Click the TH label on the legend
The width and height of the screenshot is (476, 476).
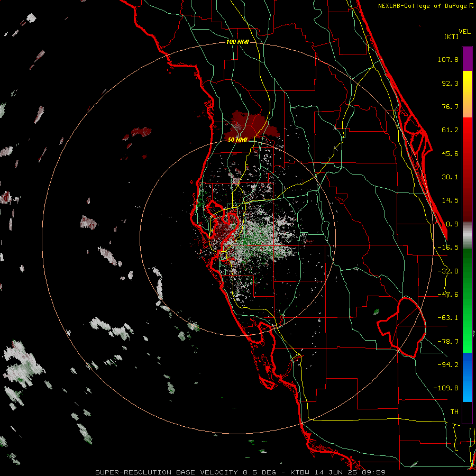pyautogui.click(x=454, y=411)
